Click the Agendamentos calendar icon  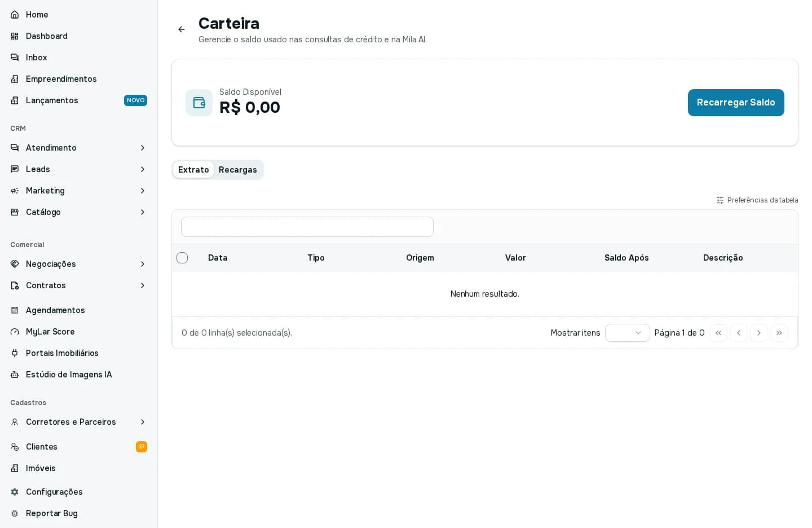click(15, 310)
